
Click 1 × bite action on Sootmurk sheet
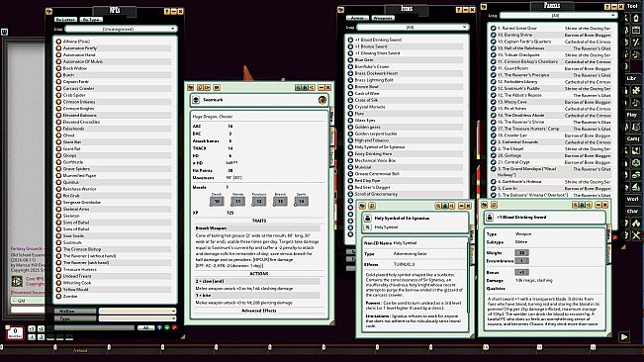[x=257, y=296]
